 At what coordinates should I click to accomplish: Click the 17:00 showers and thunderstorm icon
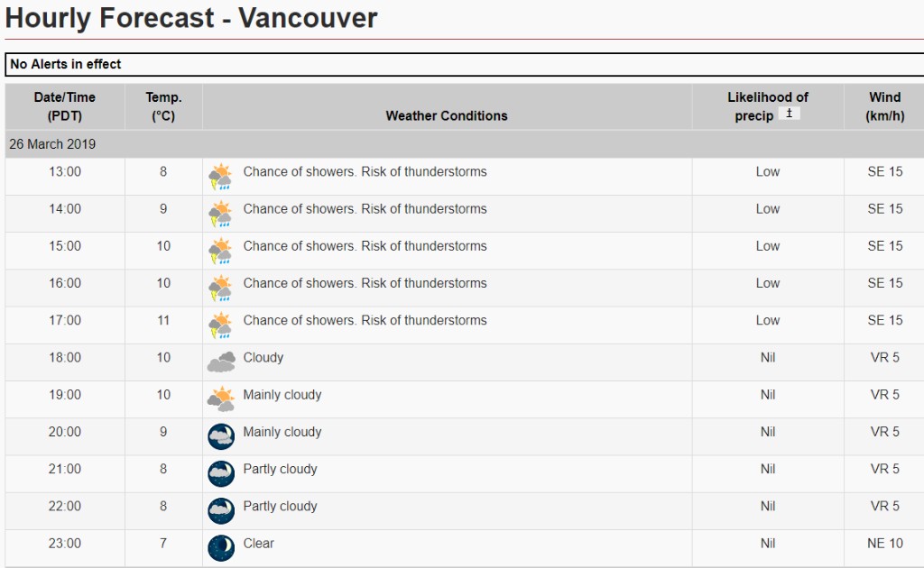click(x=220, y=325)
